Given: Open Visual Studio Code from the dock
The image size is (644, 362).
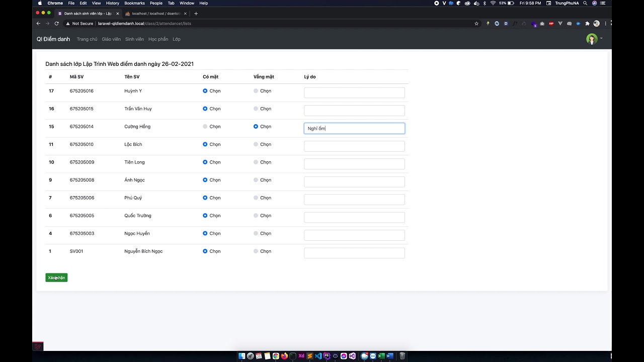Looking at the screenshot, I should tap(318, 356).
